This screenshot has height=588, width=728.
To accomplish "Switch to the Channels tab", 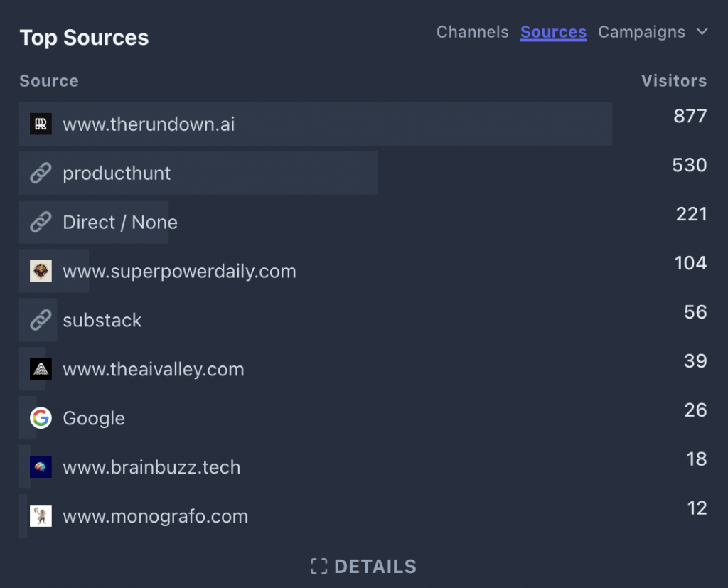I will tap(472, 32).
